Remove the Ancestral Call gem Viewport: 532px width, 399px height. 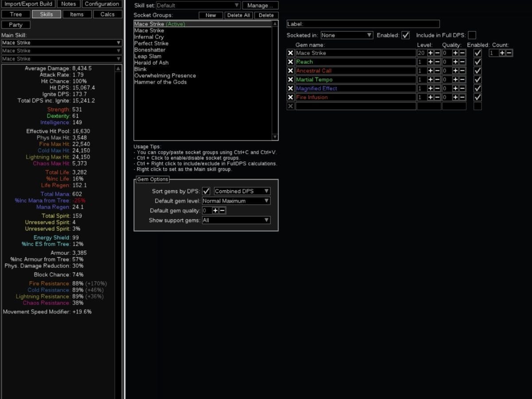[291, 70]
